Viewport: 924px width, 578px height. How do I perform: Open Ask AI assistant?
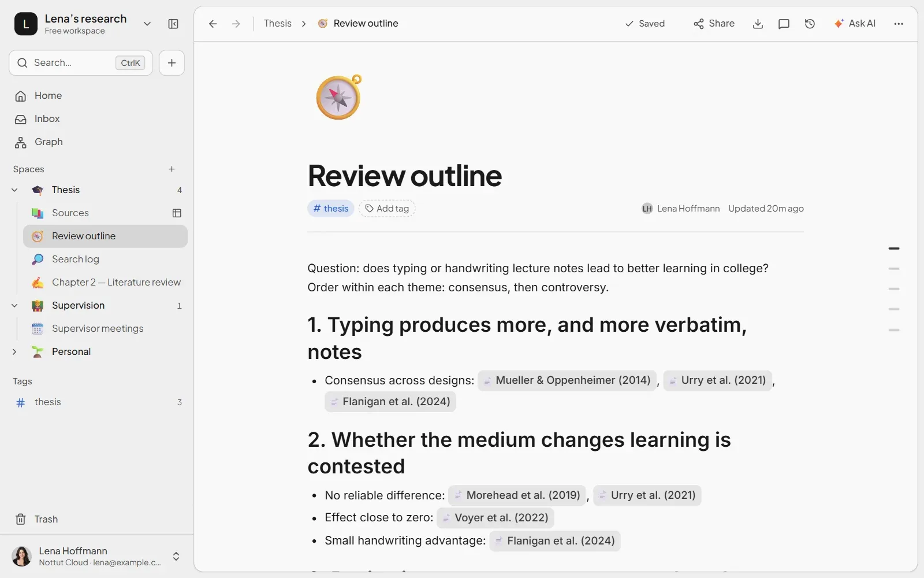pos(855,23)
